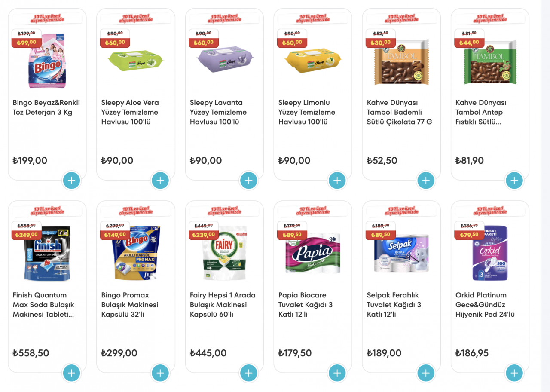Add Sleepy Lavanta wipes with plus icon
Viewport: 550px width, 392px height.
point(249,181)
